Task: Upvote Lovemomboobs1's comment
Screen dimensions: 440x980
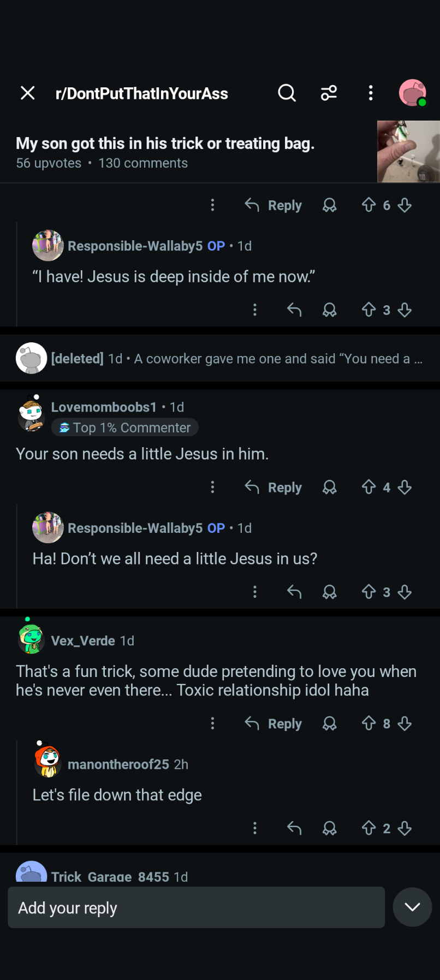Action: tap(368, 487)
